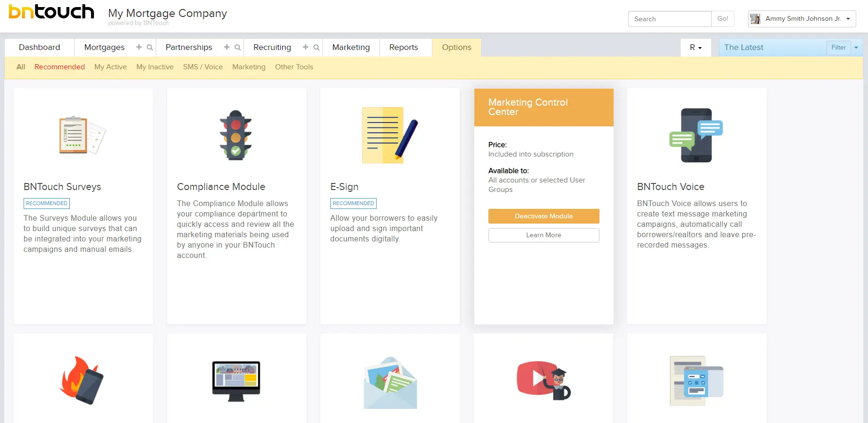Focus the Search input field
The height and width of the screenshot is (423, 868).
669,19
